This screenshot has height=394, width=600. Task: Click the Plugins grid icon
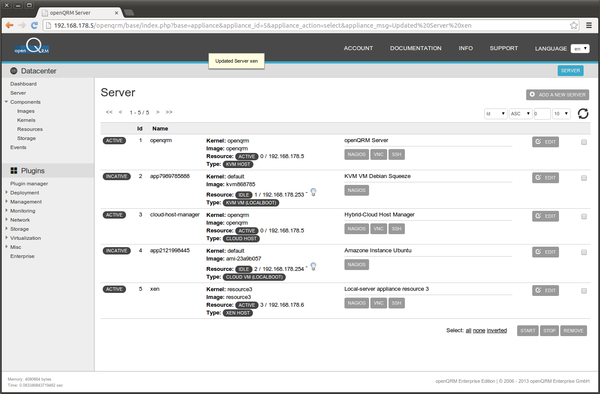(14, 171)
